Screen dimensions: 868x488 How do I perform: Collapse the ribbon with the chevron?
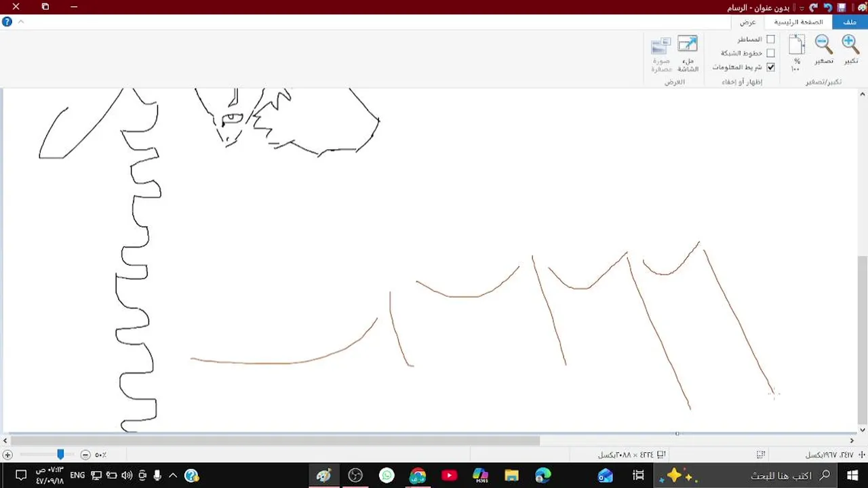click(x=21, y=22)
